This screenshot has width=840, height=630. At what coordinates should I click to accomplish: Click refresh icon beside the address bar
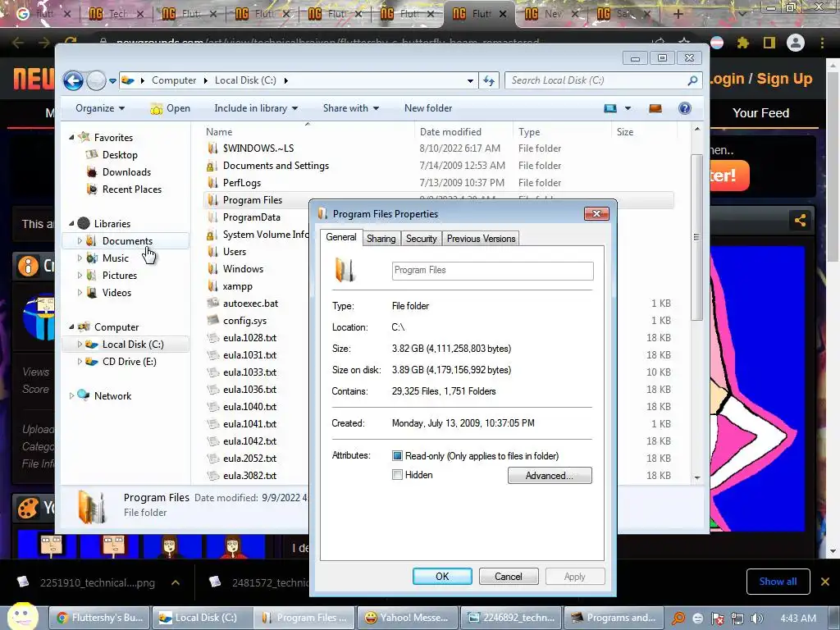pos(489,80)
